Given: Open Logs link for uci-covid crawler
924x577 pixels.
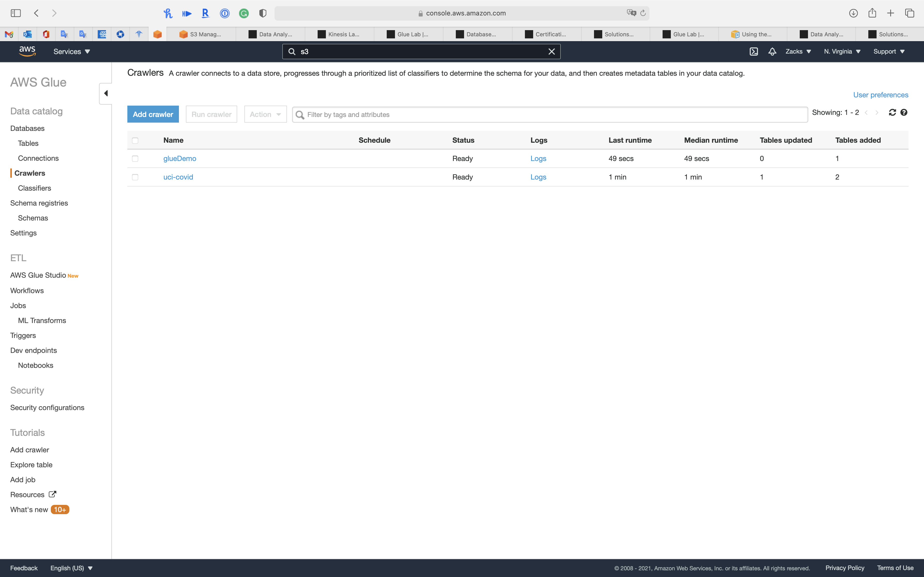Looking at the screenshot, I should tap(538, 177).
